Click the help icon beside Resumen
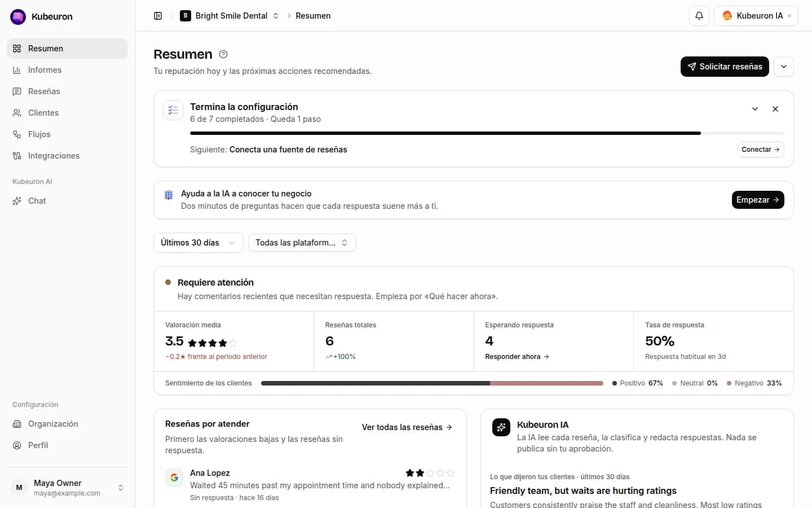Viewport: 812px width, 508px height. pyautogui.click(x=223, y=54)
